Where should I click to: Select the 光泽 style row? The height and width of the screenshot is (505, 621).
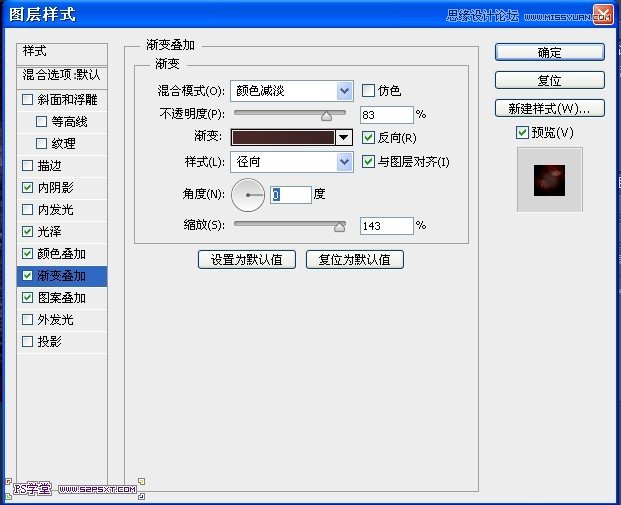62,231
